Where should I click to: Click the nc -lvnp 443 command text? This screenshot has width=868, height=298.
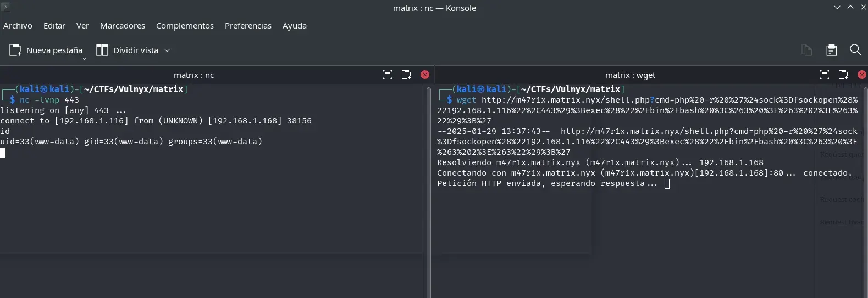(49, 100)
